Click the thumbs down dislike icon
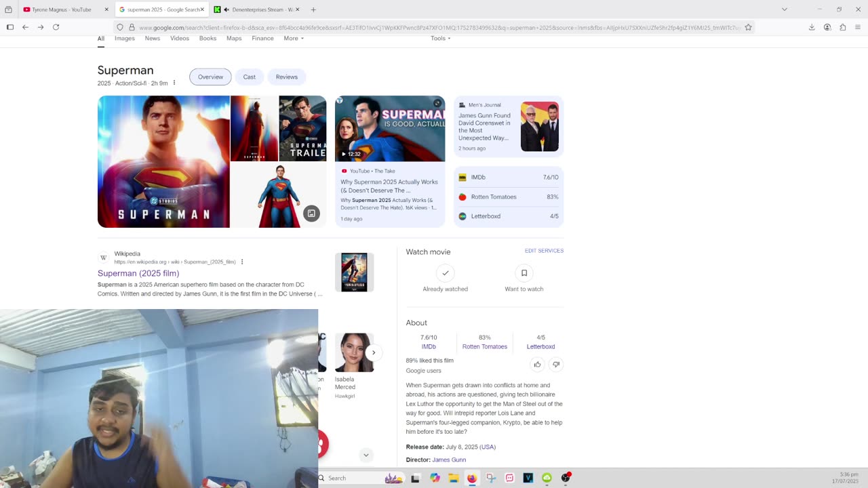The width and height of the screenshot is (868, 488). point(556,365)
